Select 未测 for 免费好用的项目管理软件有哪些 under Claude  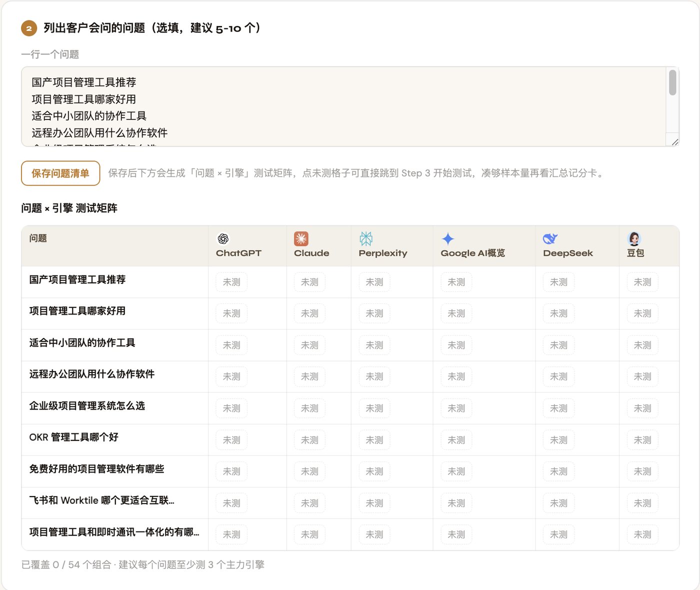click(x=309, y=471)
